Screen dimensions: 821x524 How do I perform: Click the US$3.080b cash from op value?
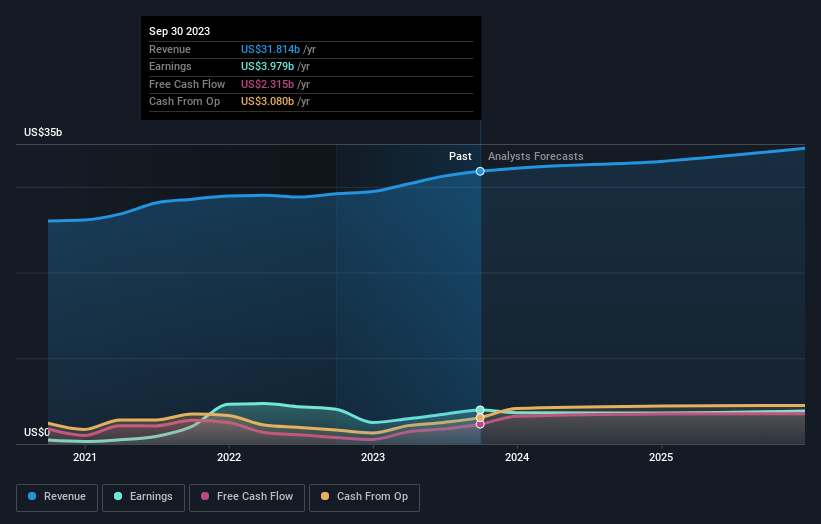(268, 102)
